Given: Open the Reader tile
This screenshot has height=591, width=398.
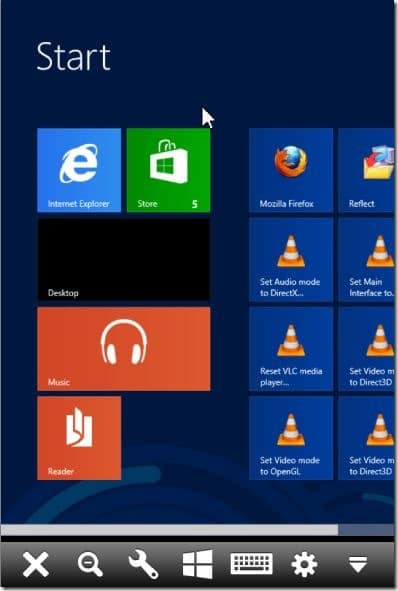Looking at the screenshot, I should (79, 438).
